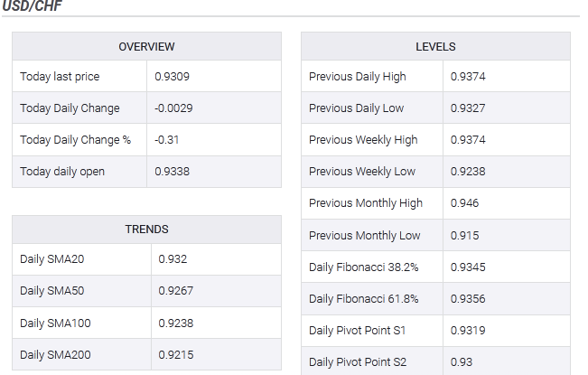This screenshot has height=375, width=588.
Task: Select the LEVELS table header
Action: pos(435,46)
